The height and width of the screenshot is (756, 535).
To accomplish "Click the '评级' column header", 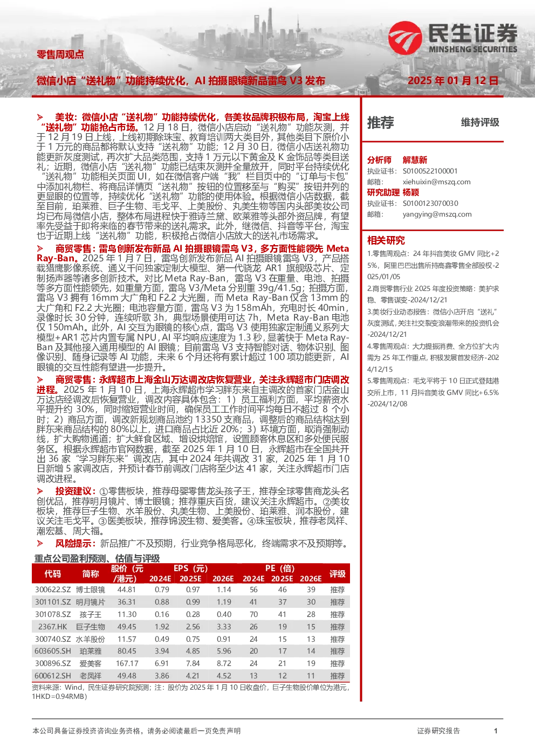I will click(338, 574).
